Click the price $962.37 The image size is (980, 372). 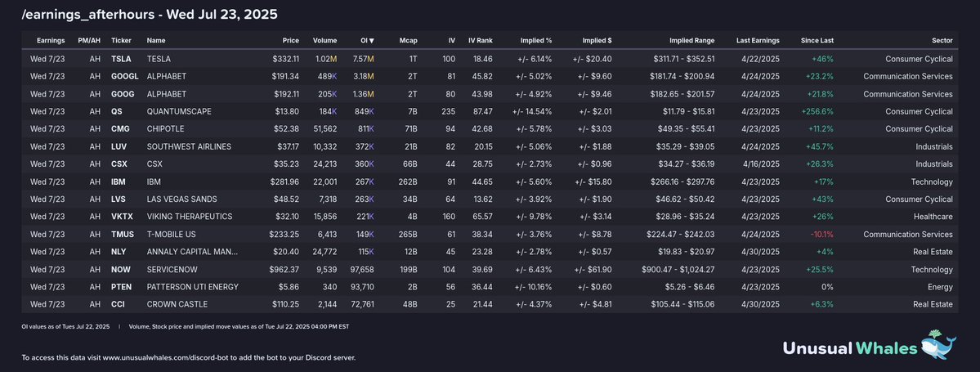(284, 269)
